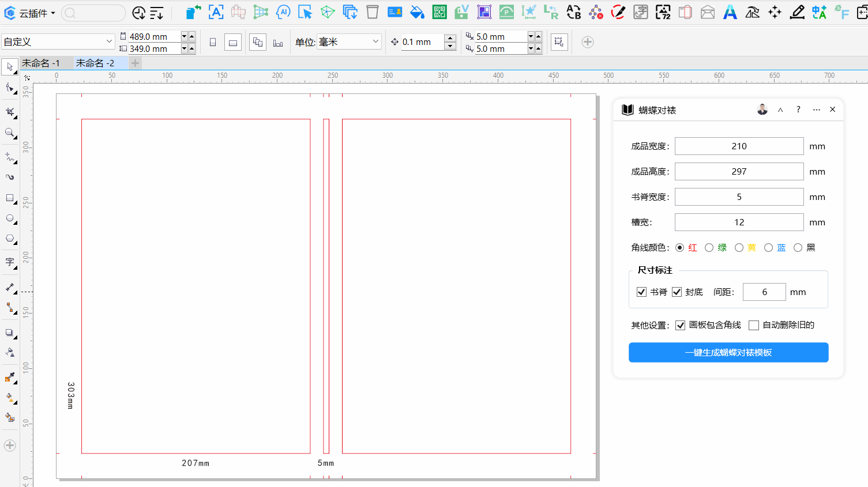The height and width of the screenshot is (487, 868).
Task: Expand the 单位 毫米 units dropdown
Action: (348, 41)
